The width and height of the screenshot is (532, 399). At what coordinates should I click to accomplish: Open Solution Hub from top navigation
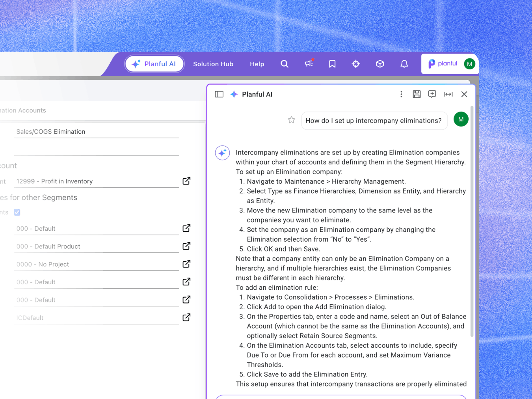coord(213,64)
